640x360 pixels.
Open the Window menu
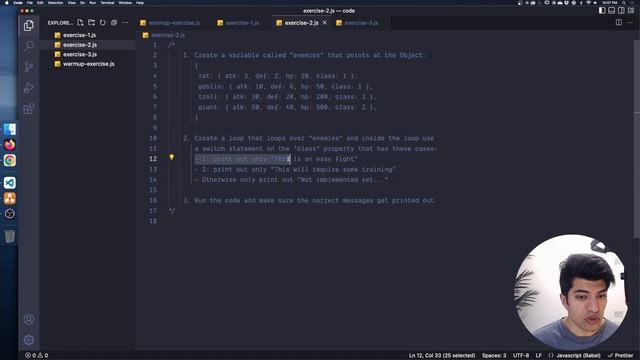tap(125, 2)
